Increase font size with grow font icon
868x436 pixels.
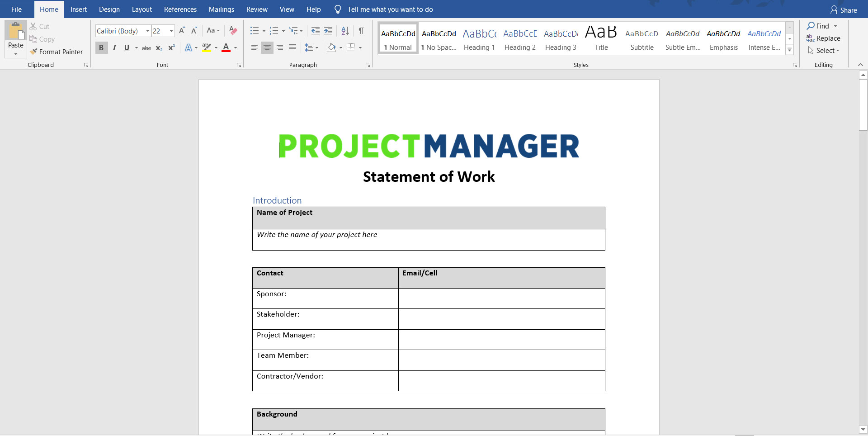tap(182, 31)
